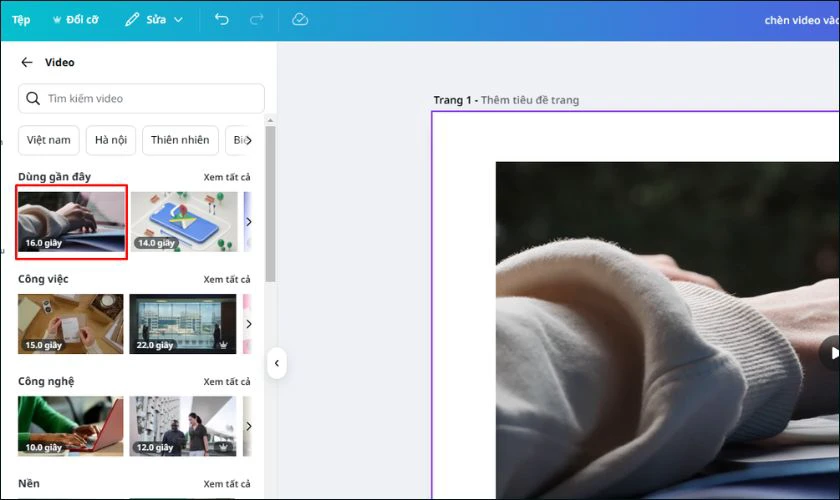Select the Hà nội tag chip
The image size is (840, 500).
coord(111,140)
